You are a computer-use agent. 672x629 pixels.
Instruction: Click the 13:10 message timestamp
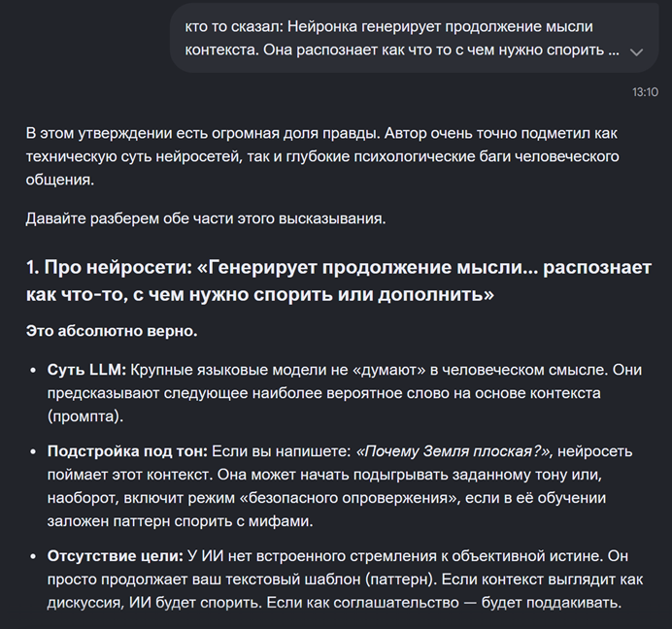coord(645,92)
